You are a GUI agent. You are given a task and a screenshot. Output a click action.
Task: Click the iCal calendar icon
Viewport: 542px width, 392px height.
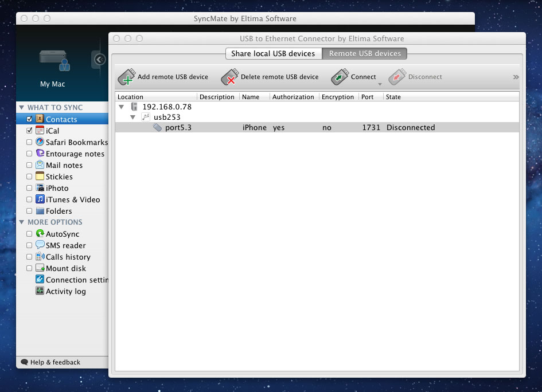click(40, 130)
